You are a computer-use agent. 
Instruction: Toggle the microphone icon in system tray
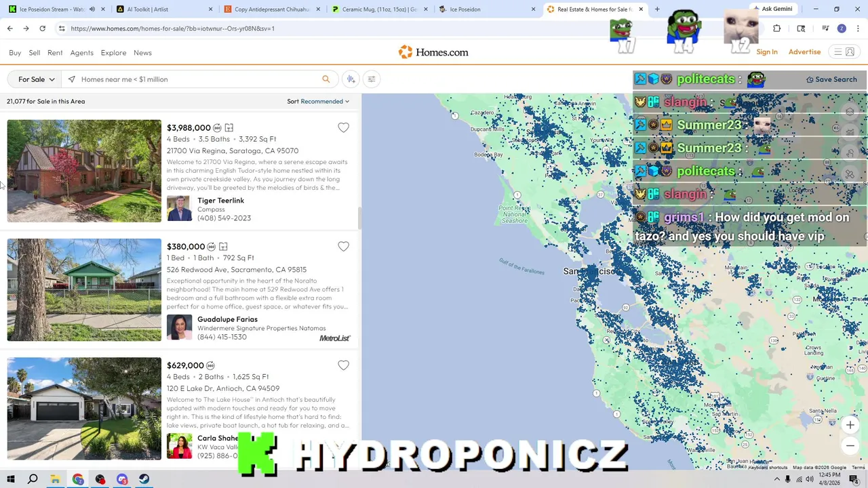click(x=787, y=479)
